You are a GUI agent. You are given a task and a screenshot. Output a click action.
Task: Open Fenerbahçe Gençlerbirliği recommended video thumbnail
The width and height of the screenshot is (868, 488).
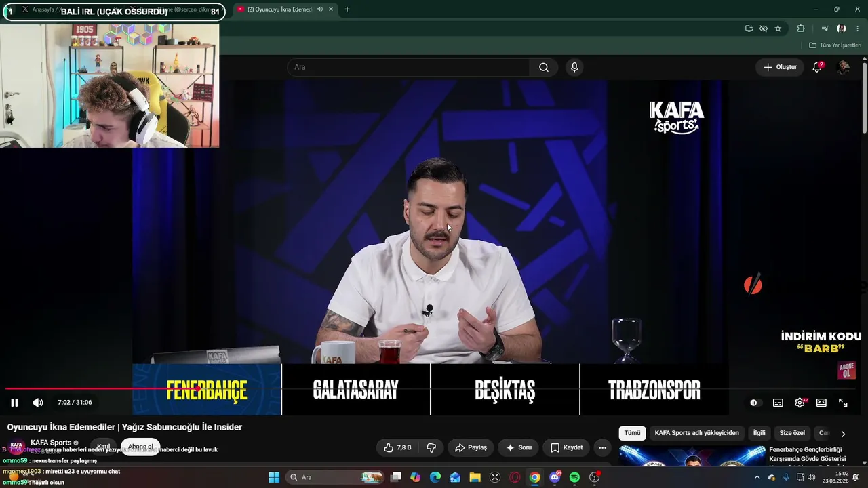pos(692,456)
